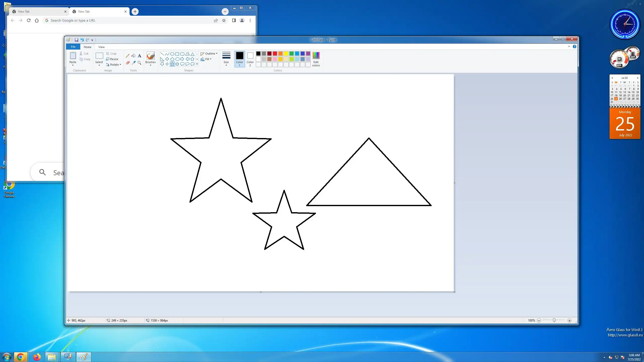The image size is (644, 362).
Task: Switch to the View tab
Action: point(101,47)
